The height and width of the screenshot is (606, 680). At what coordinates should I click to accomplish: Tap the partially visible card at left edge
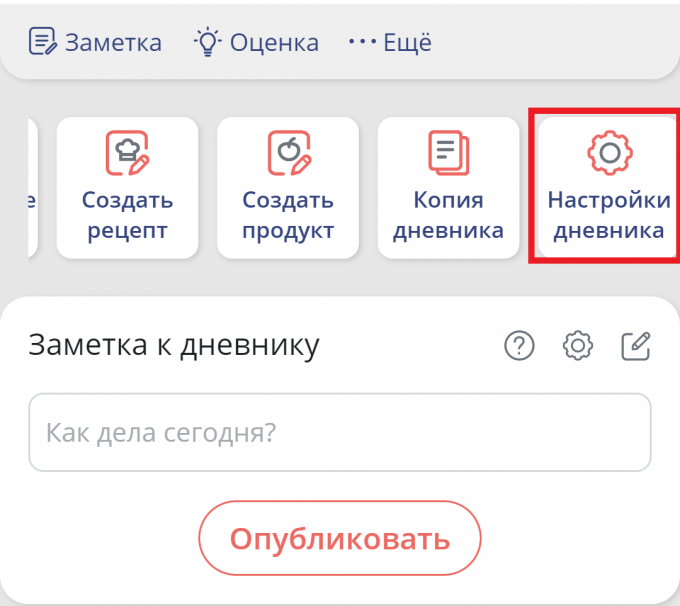coord(29,188)
